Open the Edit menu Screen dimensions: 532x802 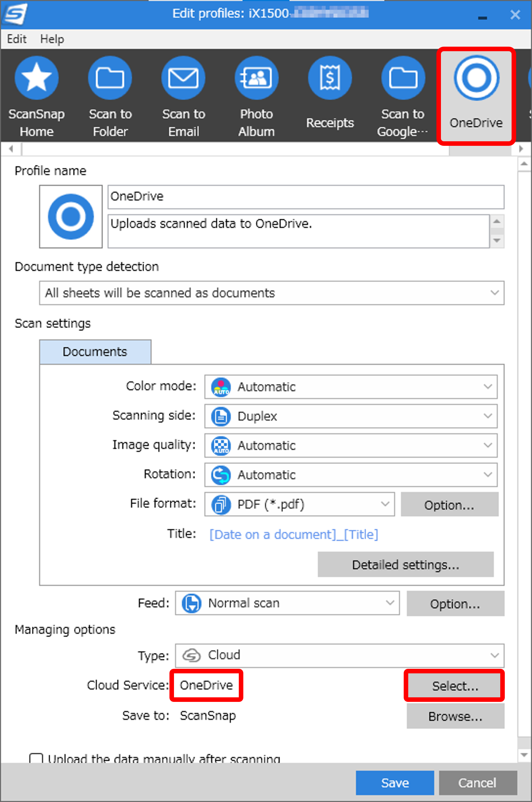click(x=17, y=39)
